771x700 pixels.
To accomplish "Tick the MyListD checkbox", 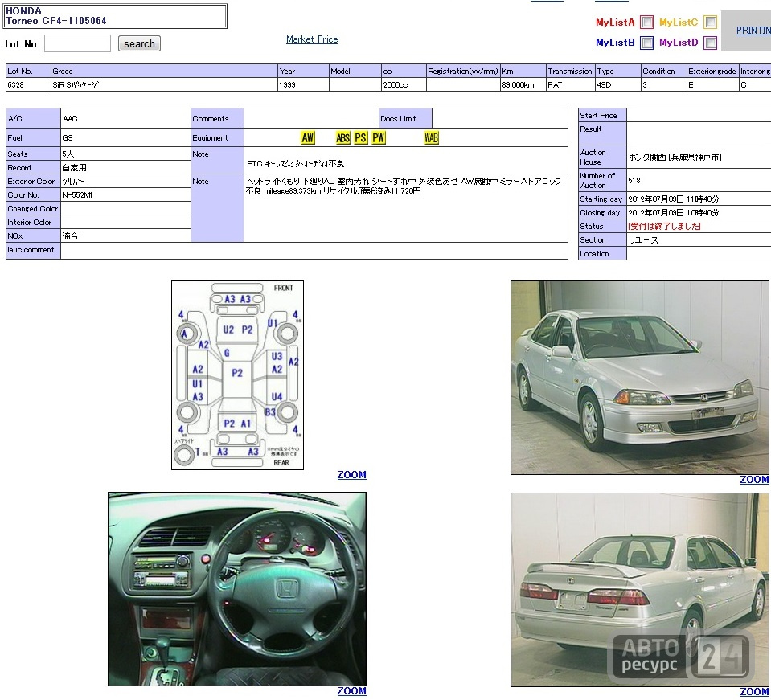I will (x=710, y=43).
